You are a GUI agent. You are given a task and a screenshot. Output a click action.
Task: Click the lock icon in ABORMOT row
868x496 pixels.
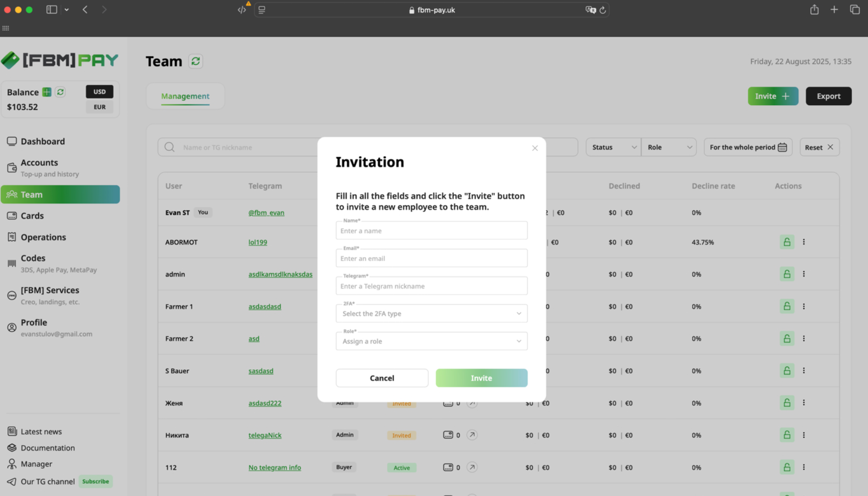pyautogui.click(x=786, y=242)
